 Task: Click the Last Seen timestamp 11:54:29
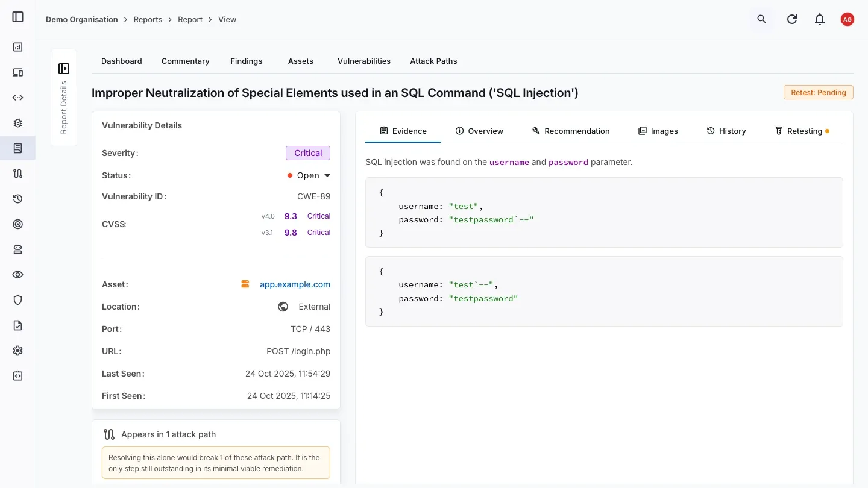pos(288,374)
